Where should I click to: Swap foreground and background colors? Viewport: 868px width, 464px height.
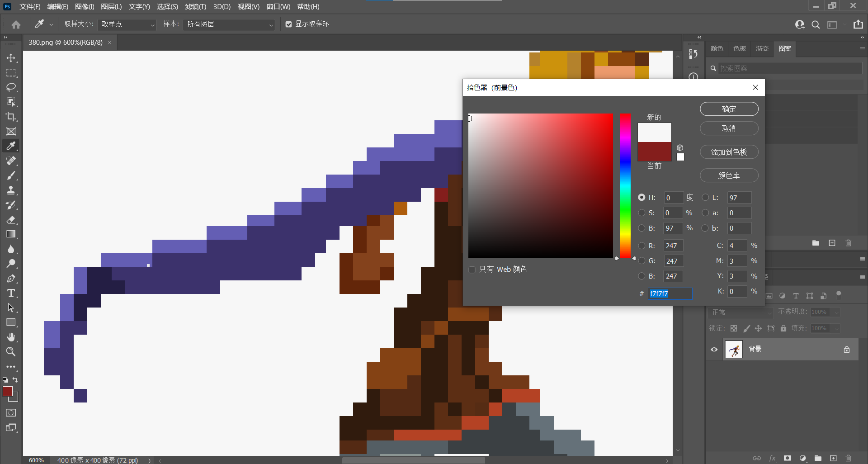click(15, 380)
